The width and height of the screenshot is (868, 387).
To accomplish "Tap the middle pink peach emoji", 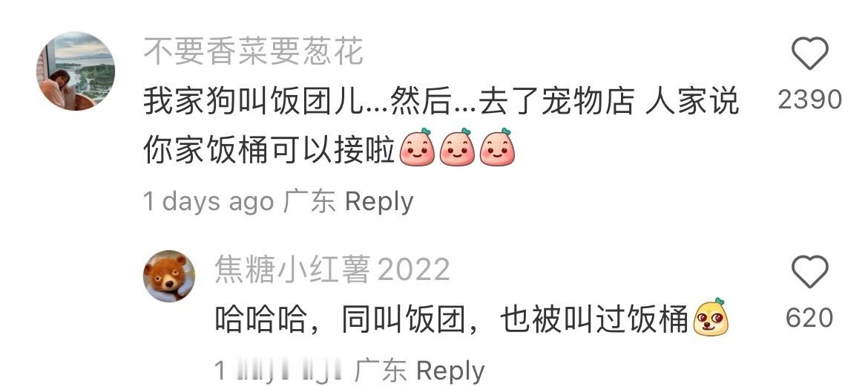I will pyautogui.click(x=457, y=148).
